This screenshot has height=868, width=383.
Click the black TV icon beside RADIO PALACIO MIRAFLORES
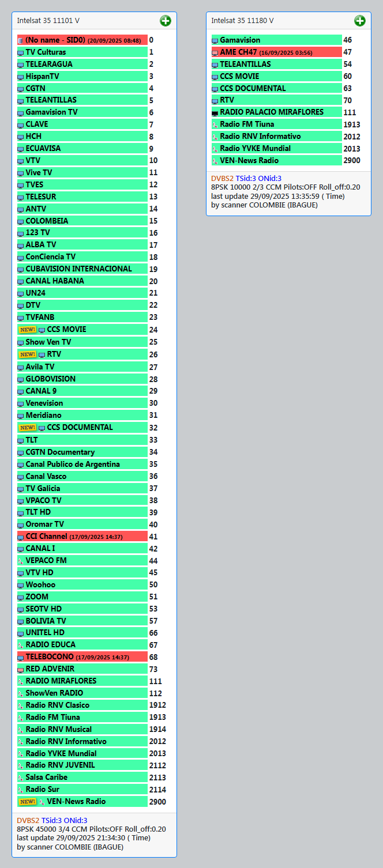pyautogui.click(x=215, y=113)
